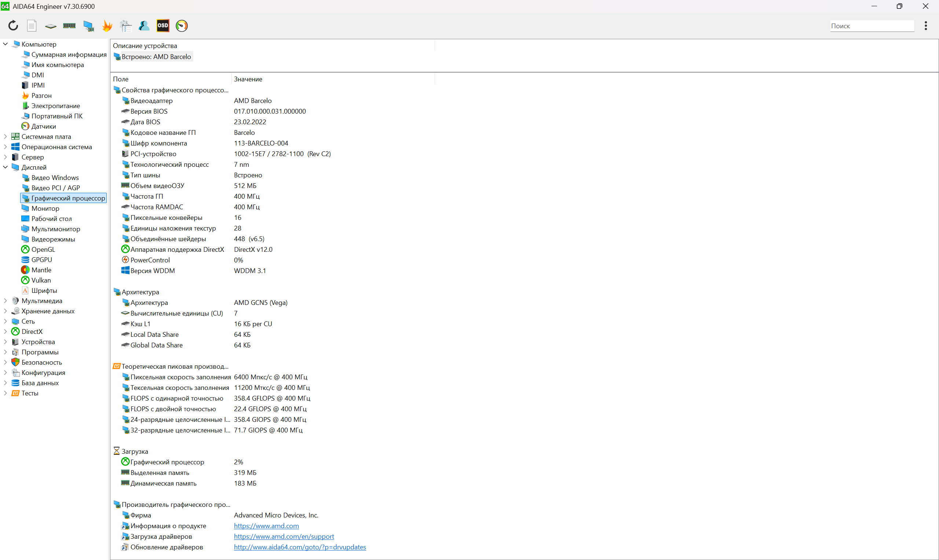Open Mantle tree item
The width and height of the screenshot is (939, 560).
coord(41,270)
